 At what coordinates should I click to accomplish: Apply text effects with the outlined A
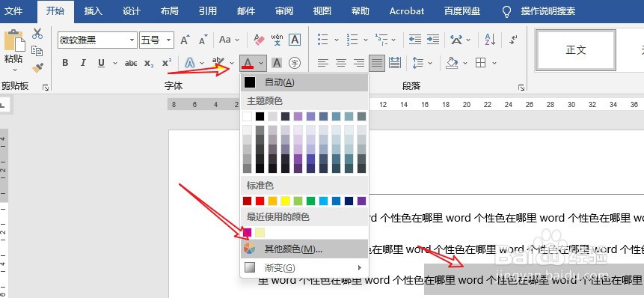pos(189,63)
